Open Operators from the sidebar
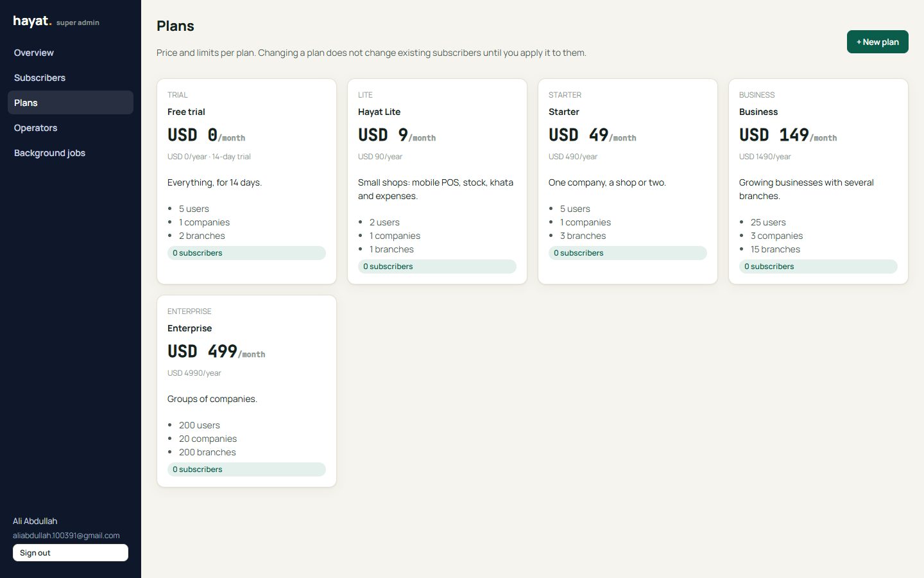Screen dimensions: 924x578 point(71,128)
